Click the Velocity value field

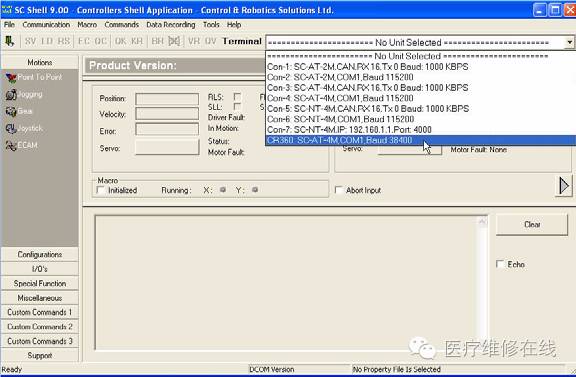[167, 114]
